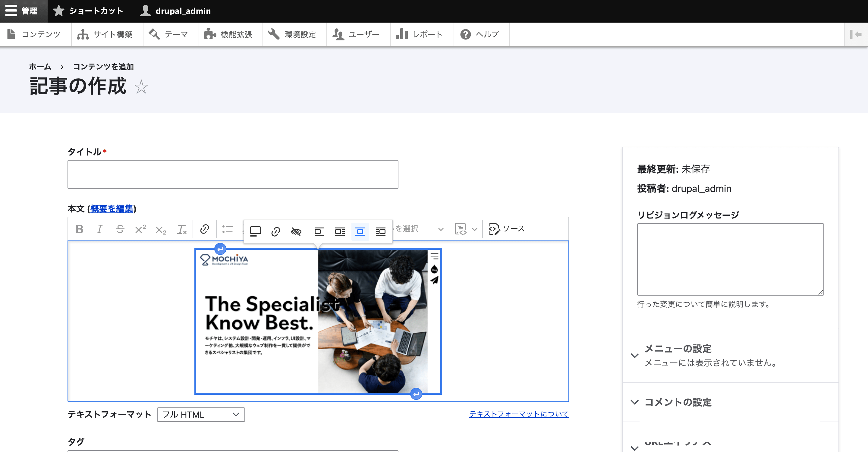The width and height of the screenshot is (868, 452).
Task: Select the MOCHIYA image in editor
Action: click(318, 321)
